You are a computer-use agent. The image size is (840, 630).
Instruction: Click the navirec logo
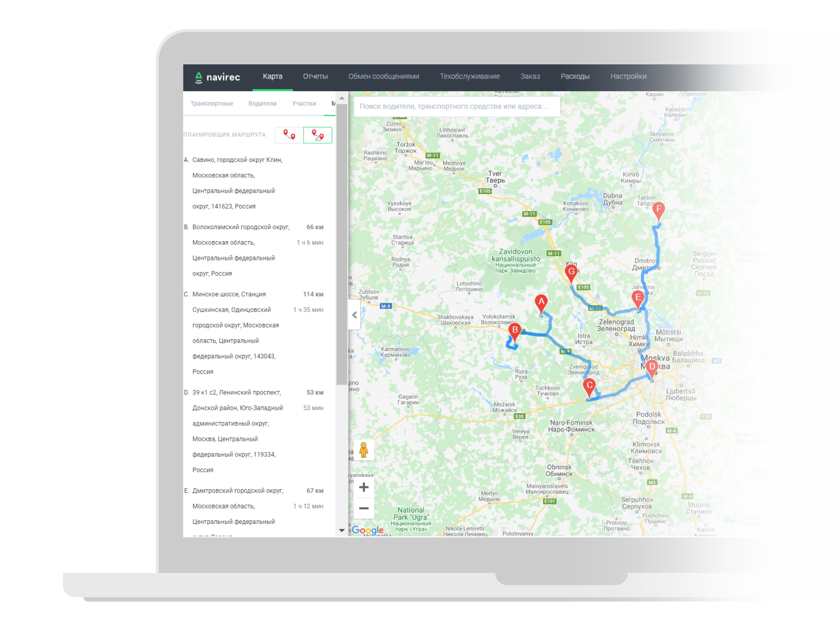[x=217, y=77]
